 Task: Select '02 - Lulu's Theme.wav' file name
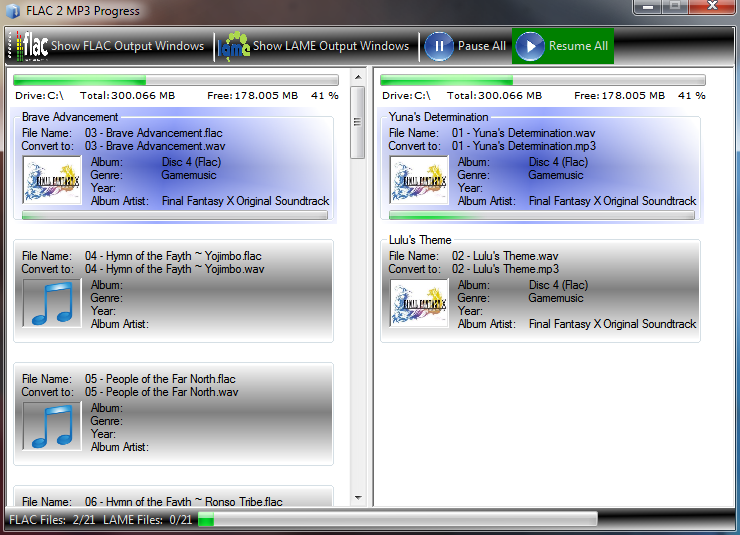[x=505, y=256]
